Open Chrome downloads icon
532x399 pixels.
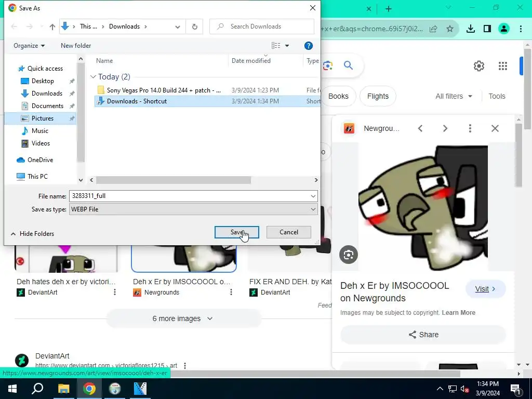(x=471, y=29)
